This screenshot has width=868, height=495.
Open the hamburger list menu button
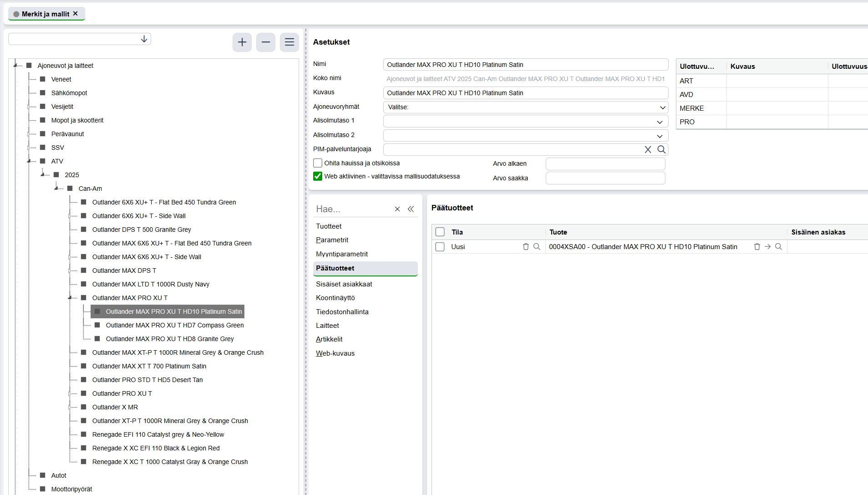pos(289,42)
